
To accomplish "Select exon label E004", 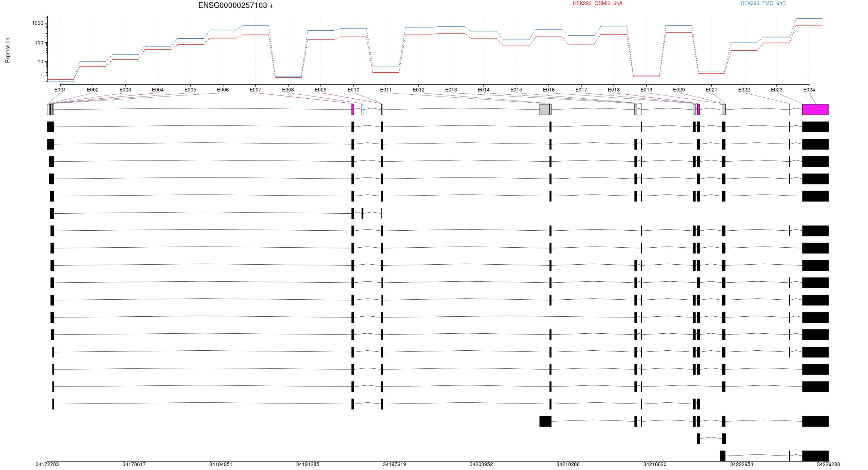I will click(x=158, y=90).
